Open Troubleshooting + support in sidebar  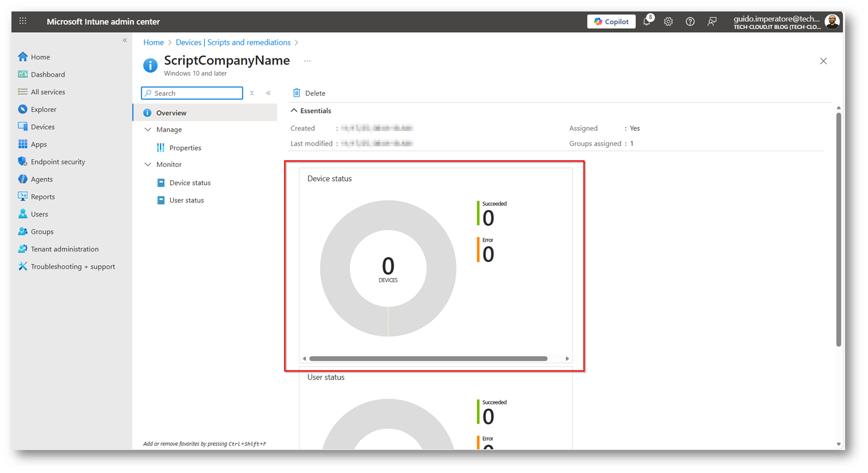click(73, 267)
